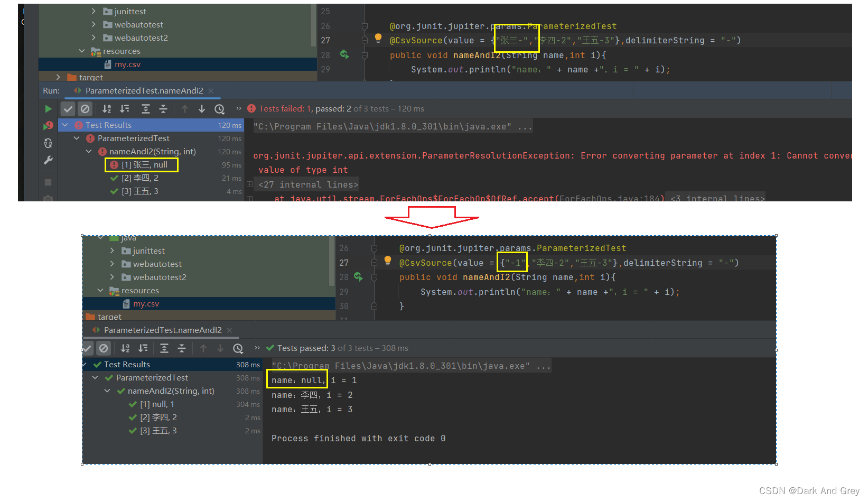Show more toolbar actions in failed-run panel
Image resolution: width=868 pixels, height=501 pixels.
[x=238, y=108]
